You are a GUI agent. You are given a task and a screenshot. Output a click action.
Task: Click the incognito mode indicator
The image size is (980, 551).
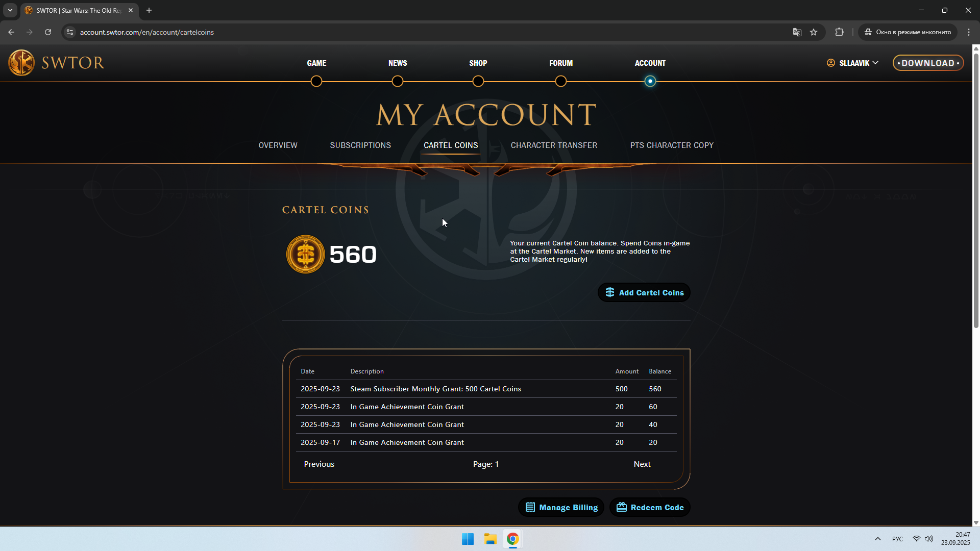pos(908,32)
